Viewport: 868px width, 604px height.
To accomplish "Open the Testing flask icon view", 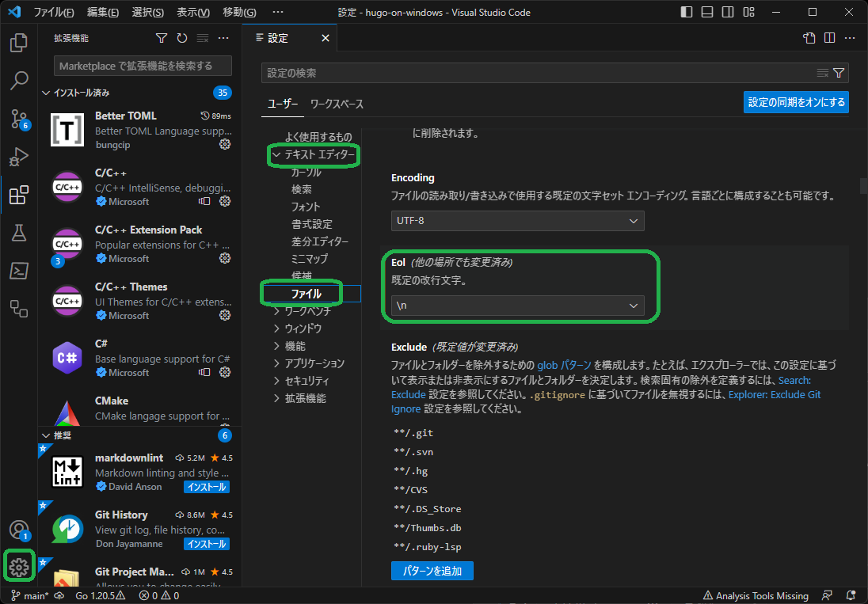I will click(x=19, y=233).
